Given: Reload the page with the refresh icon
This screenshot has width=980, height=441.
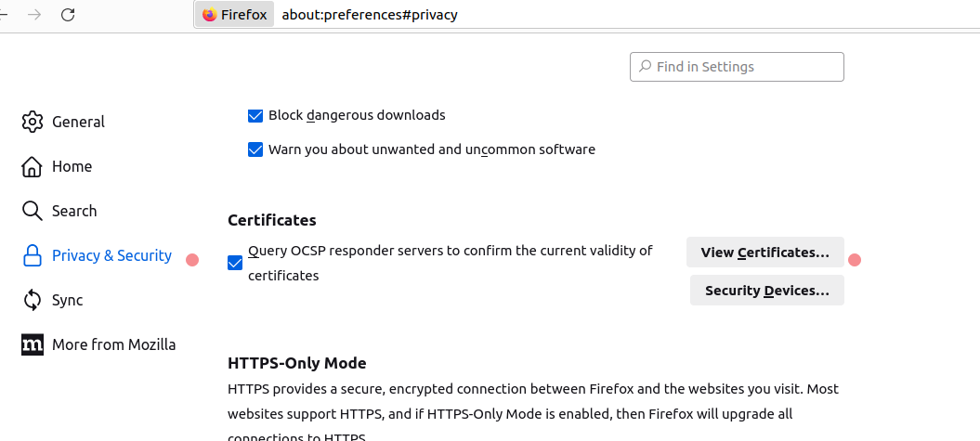Looking at the screenshot, I should pos(68,15).
